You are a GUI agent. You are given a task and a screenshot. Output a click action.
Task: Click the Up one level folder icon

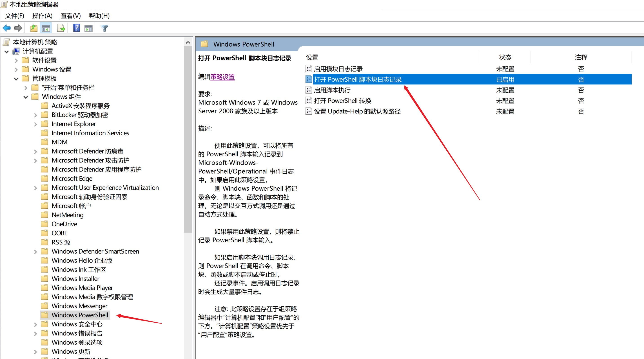point(34,28)
